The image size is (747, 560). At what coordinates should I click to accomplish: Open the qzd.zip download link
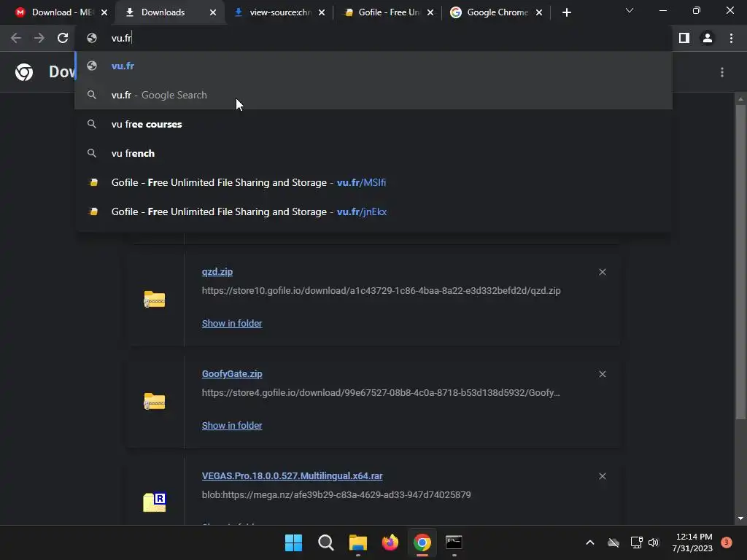pos(217,272)
